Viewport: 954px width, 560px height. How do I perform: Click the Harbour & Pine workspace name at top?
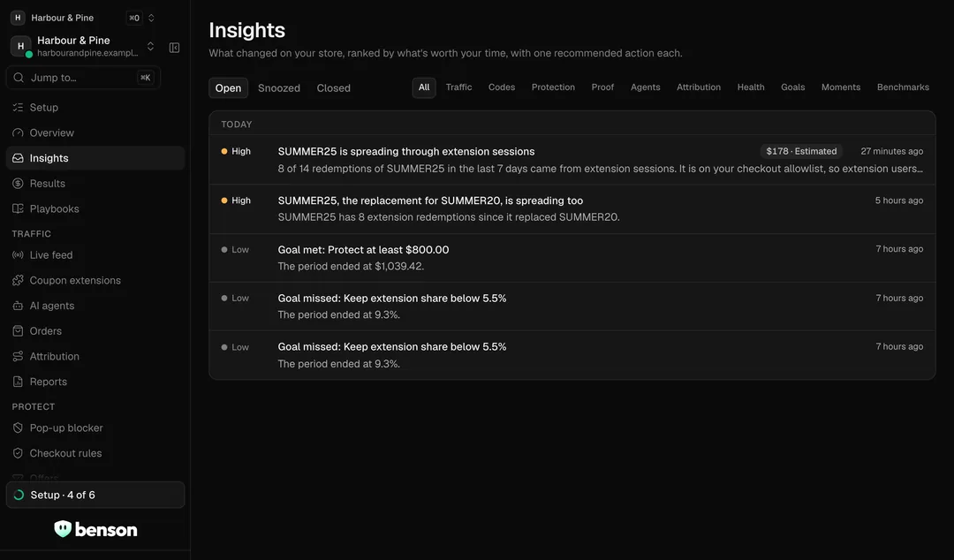coord(62,18)
